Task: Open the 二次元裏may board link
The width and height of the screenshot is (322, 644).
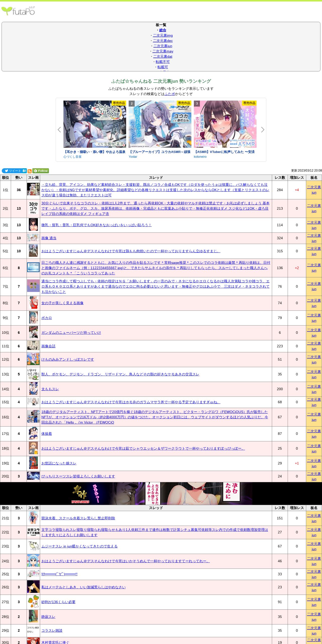Action: click(x=163, y=51)
